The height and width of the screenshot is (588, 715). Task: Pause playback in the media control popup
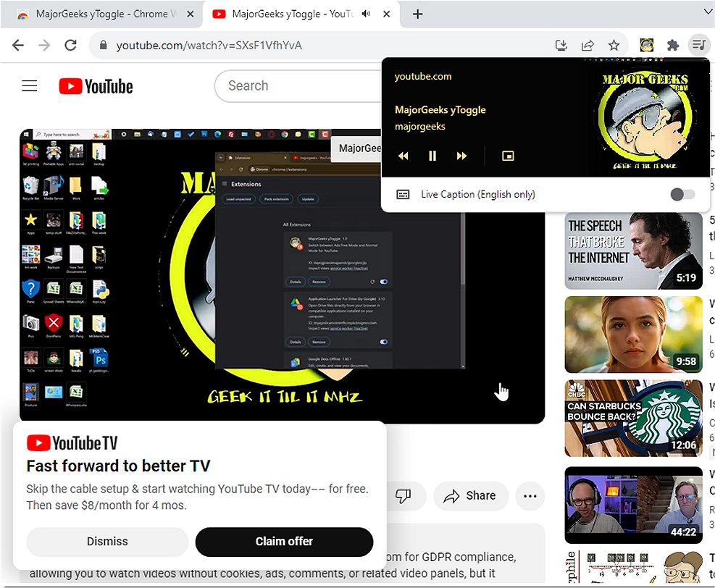[432, 156]
